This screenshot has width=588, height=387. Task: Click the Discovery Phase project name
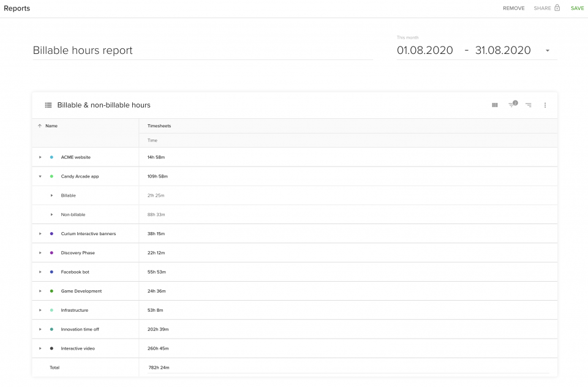[x=78, y=253]
